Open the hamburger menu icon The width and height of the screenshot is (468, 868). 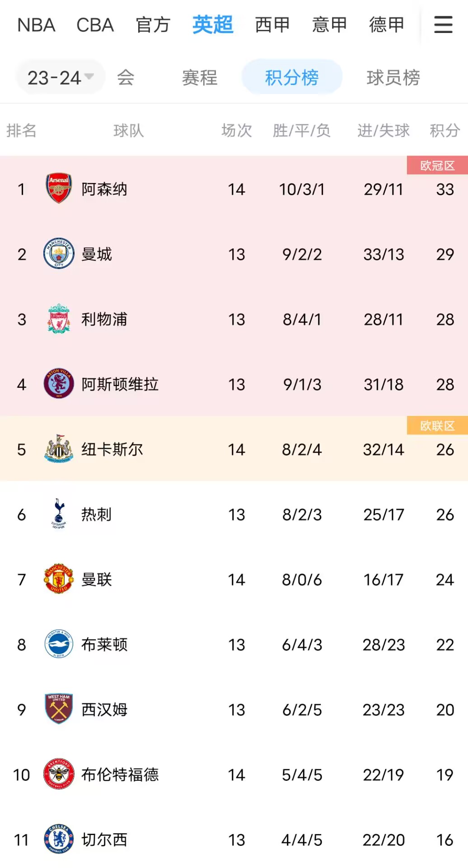443,25
